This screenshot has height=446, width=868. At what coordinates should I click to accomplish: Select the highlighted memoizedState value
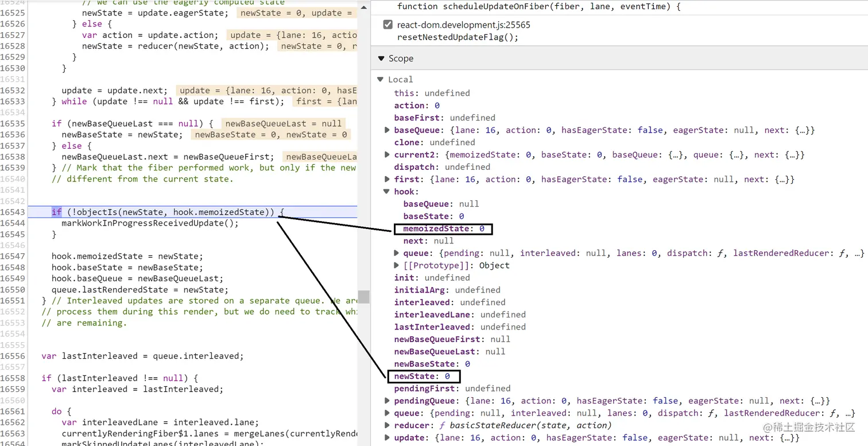coord(442,228)
